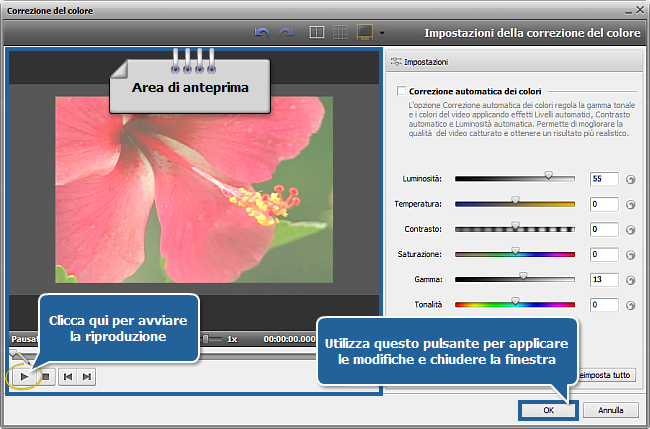Jump to the previous frame

pyautogui.click(x=68, y=376)
